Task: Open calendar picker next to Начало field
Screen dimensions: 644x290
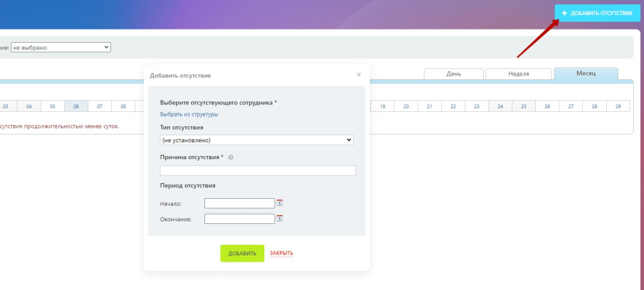Action: tap(280, 203)
